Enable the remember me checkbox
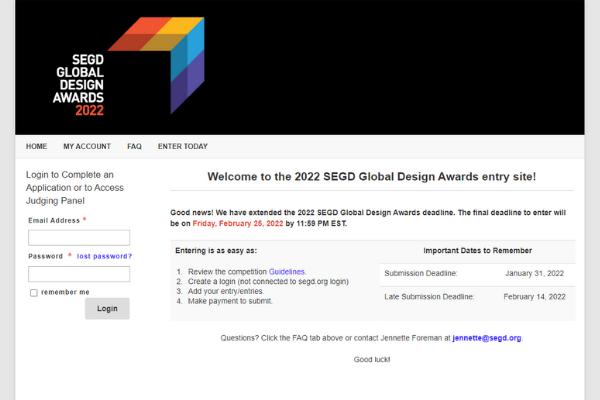Image resolution: width=600 pixels, height=400 pixels. point(34,293)
